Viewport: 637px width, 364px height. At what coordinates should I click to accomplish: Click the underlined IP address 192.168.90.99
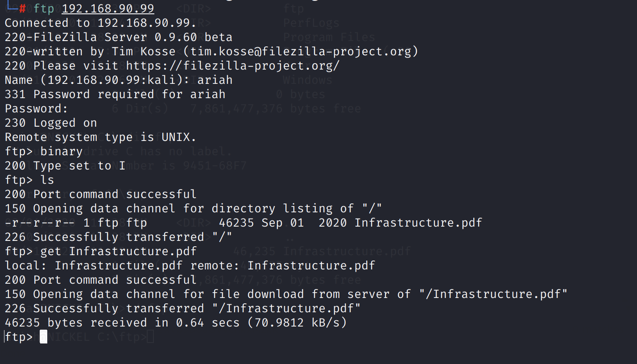[x=108, y=8]
